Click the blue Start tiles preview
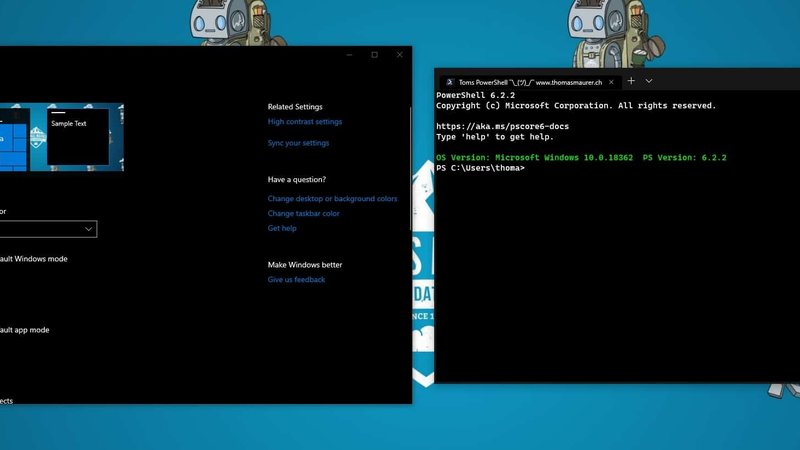The height and width of the screenshot is (450, 800). (15, 140)
